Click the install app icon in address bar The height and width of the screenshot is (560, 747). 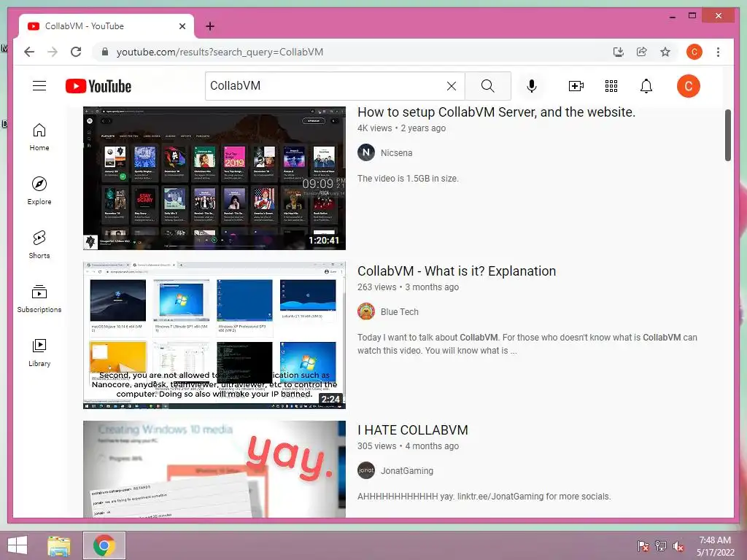pos(619,52)
